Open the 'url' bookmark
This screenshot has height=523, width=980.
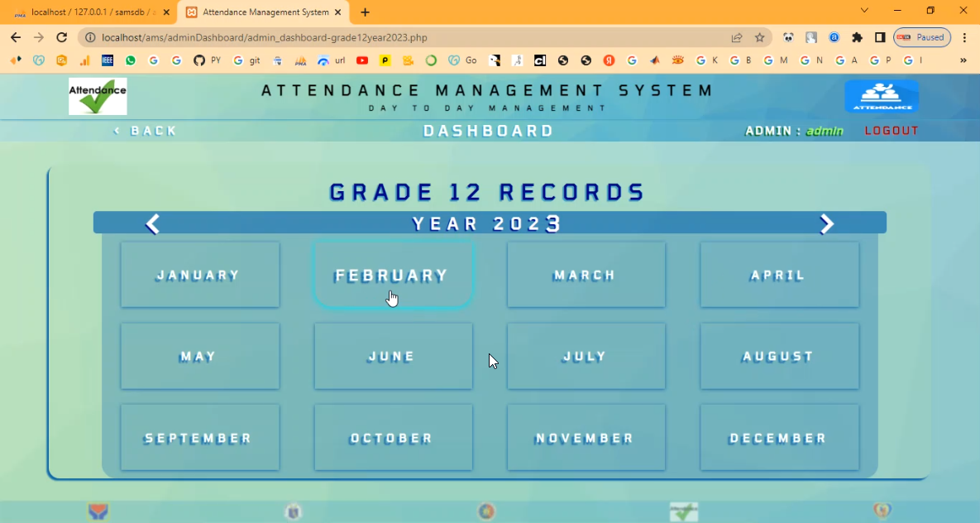pos(332,60)
